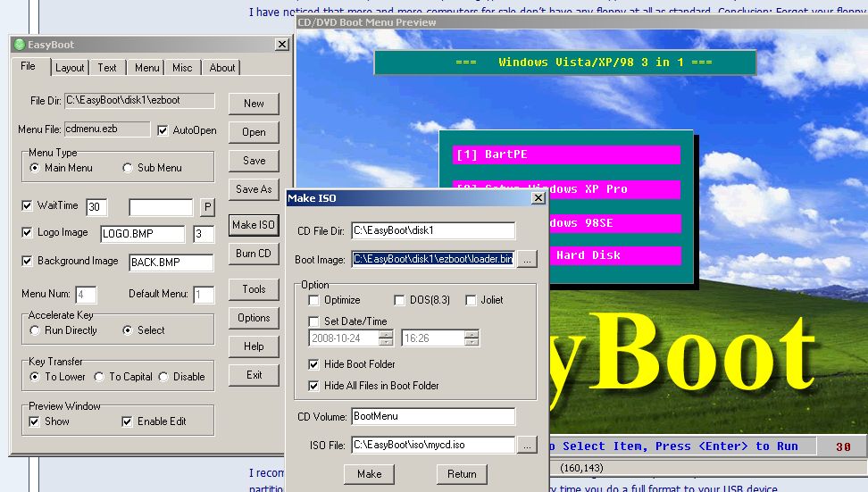This screenshot has height=492, width=868.
Task: Click the Default Menu number field
Action: click(204, 295)
